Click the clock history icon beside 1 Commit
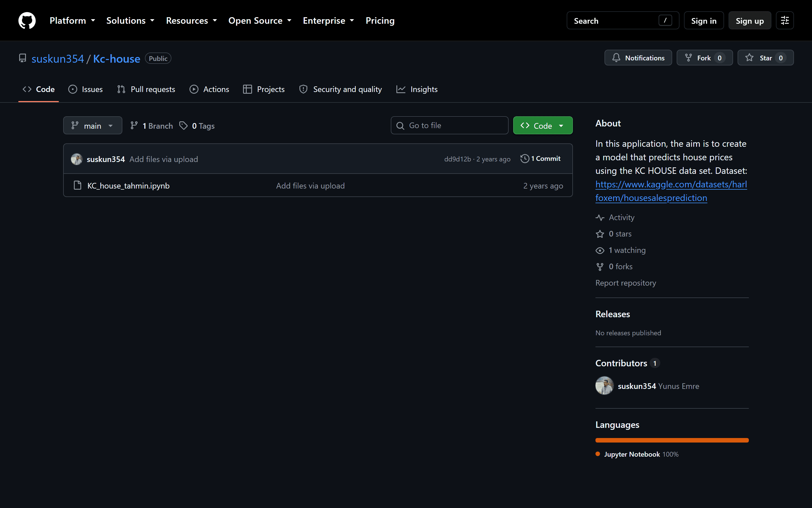Image resolution: width=812 pixels, height=508 pixels. 525,159
